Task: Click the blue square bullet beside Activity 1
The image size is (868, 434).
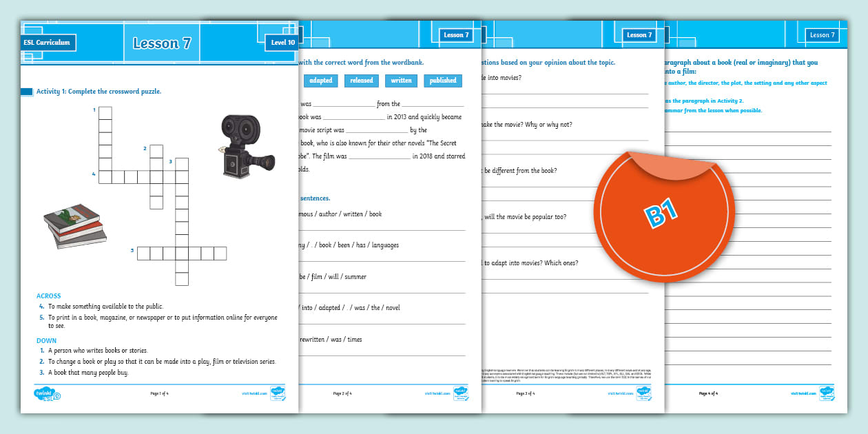Action: pyautogui.click(x=28, y=91)
